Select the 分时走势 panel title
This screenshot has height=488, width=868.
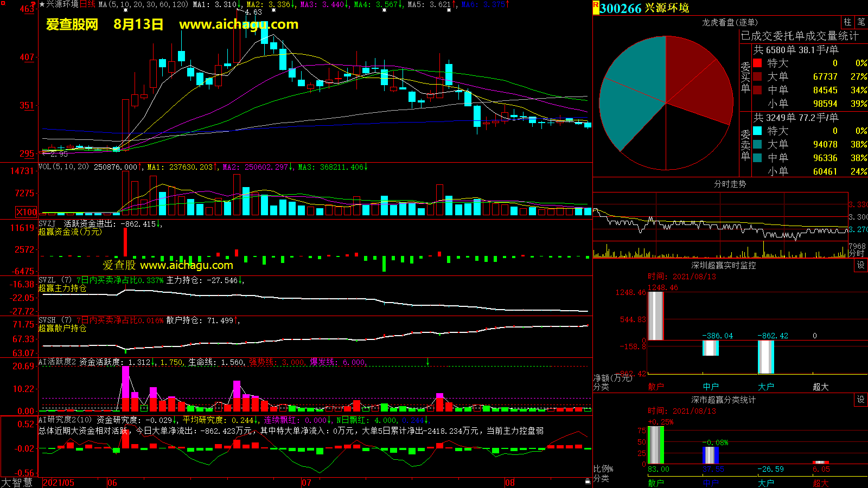(730, 184)
